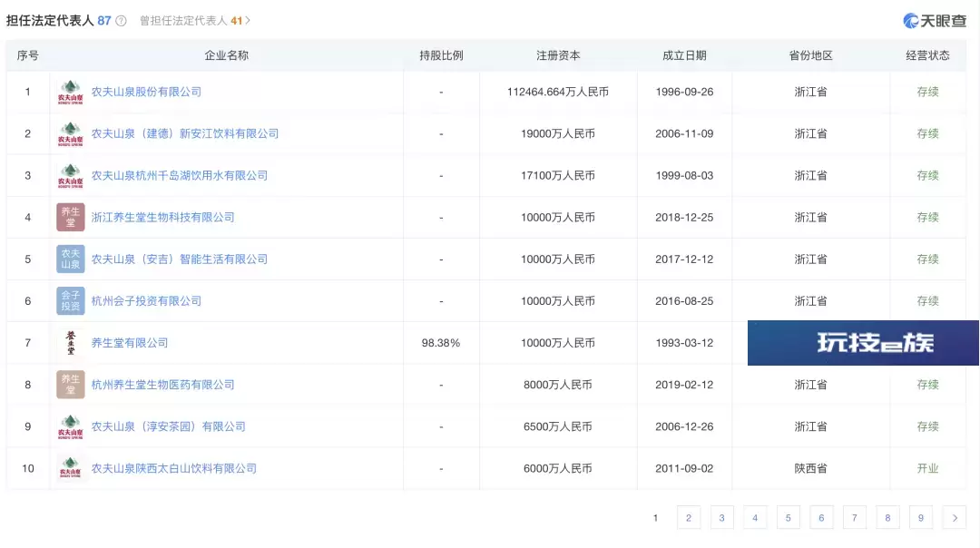Open 农夫山泉（建德）新安江饮料有限公司 link
This screenshot has width=980, height=548.
click(185, 133)
